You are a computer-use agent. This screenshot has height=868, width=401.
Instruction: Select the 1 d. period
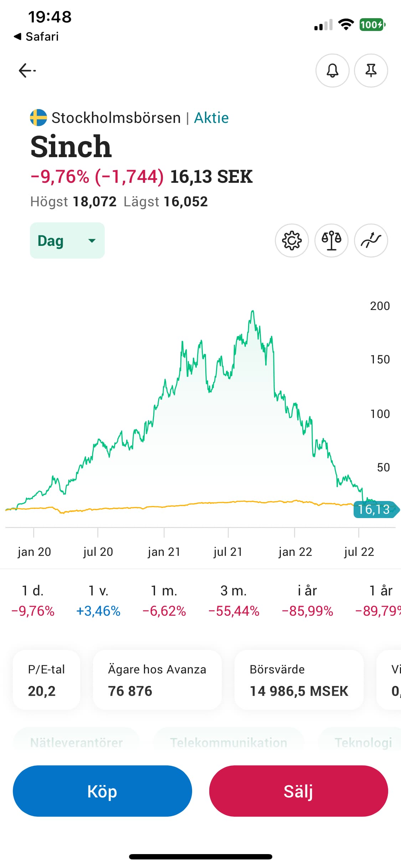[33, 600]
